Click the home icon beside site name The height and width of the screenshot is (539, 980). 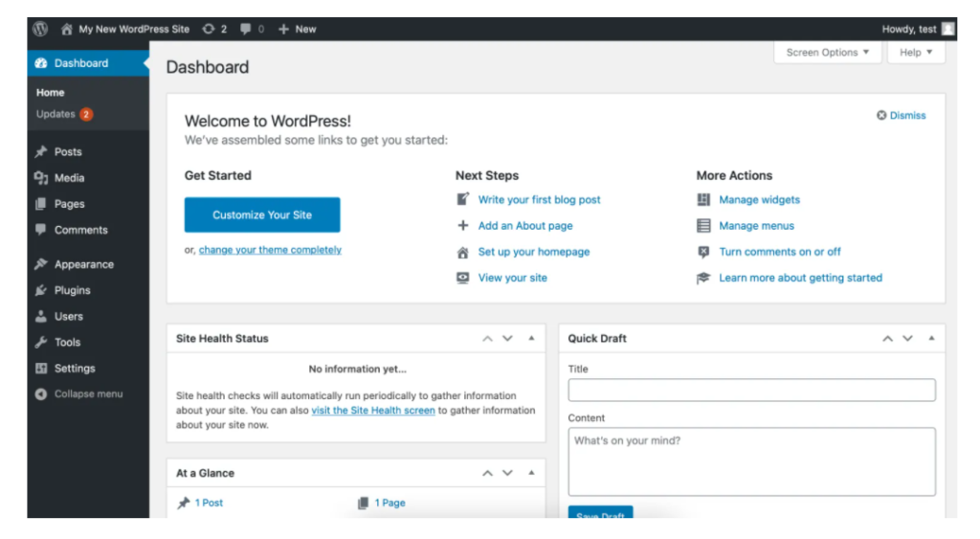(x=67, y=29)
